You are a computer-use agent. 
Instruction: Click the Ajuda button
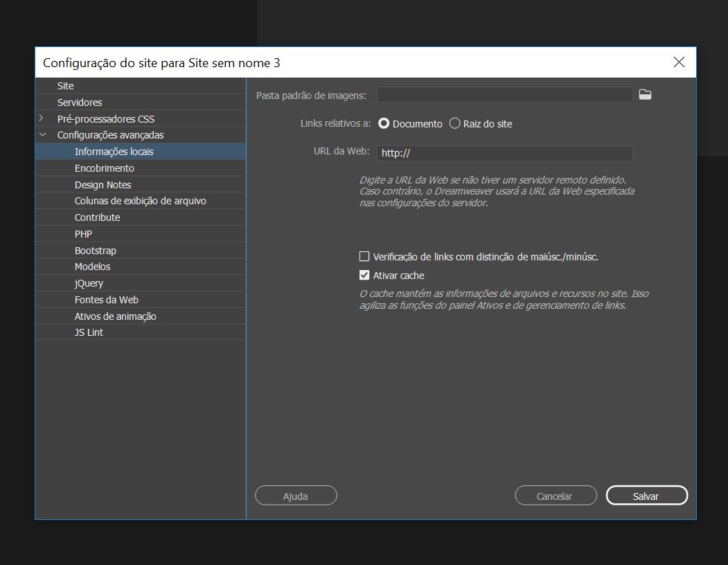point(296,495)
